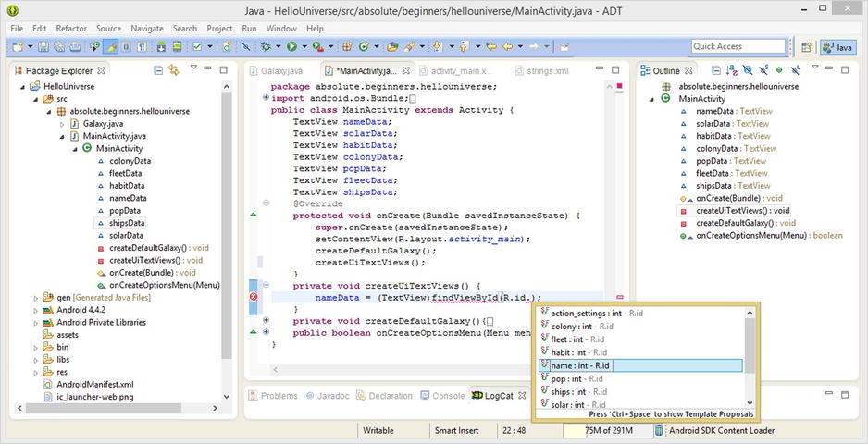The width and height of the screenshot is (868, 444).
Task: Toggle Hide Non-Public Members in Outline
Action: (779, 70)
